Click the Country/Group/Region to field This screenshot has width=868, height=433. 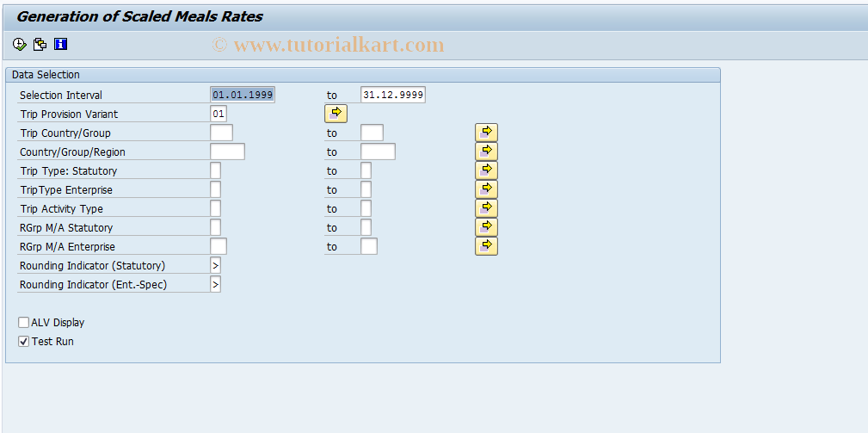tap(379, 152)
